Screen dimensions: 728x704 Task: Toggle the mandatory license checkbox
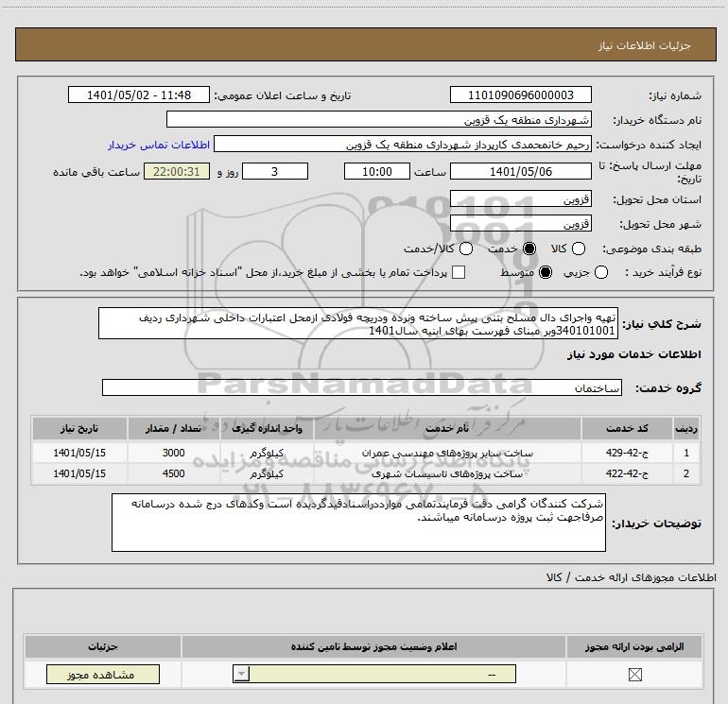pos(634,675)
